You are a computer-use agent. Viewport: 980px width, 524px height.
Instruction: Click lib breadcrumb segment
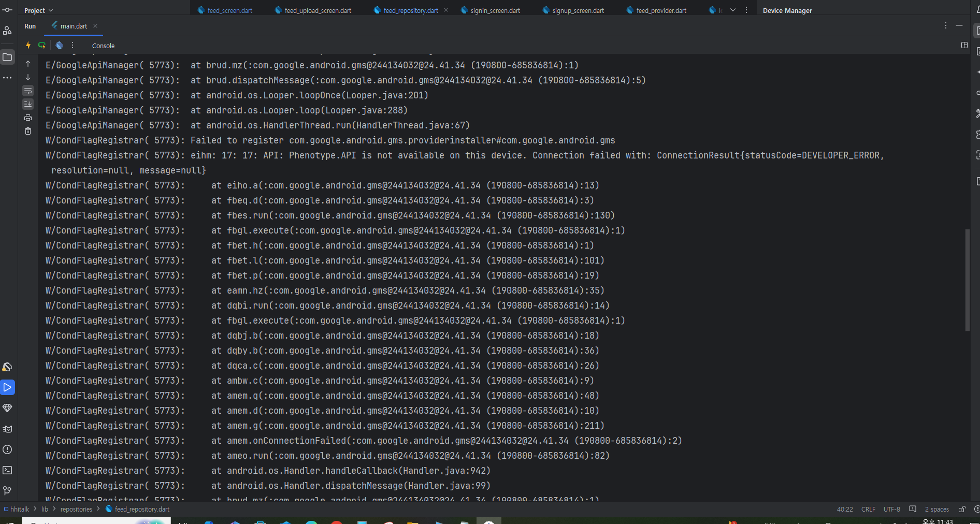click(x=45, y=509)
